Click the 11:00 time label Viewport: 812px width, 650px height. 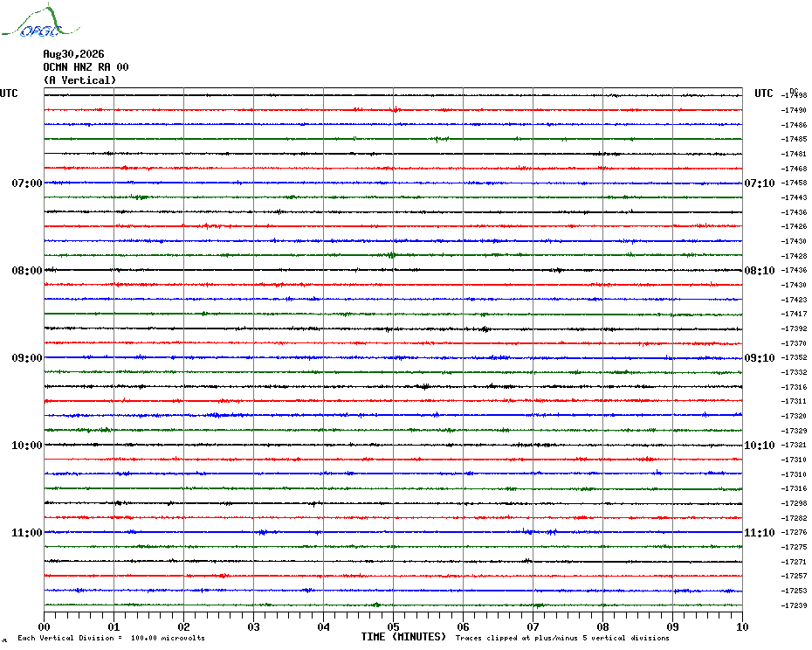(27, 532)
